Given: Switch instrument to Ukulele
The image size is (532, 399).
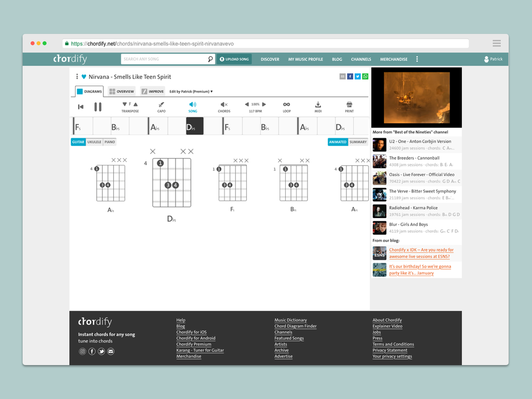Looking at the screenshot, I should coord(94,142).
